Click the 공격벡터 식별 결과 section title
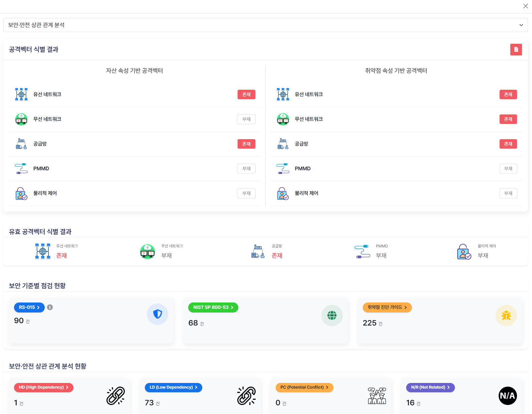Viewport: 532px width, 414px height. point(34,49)
